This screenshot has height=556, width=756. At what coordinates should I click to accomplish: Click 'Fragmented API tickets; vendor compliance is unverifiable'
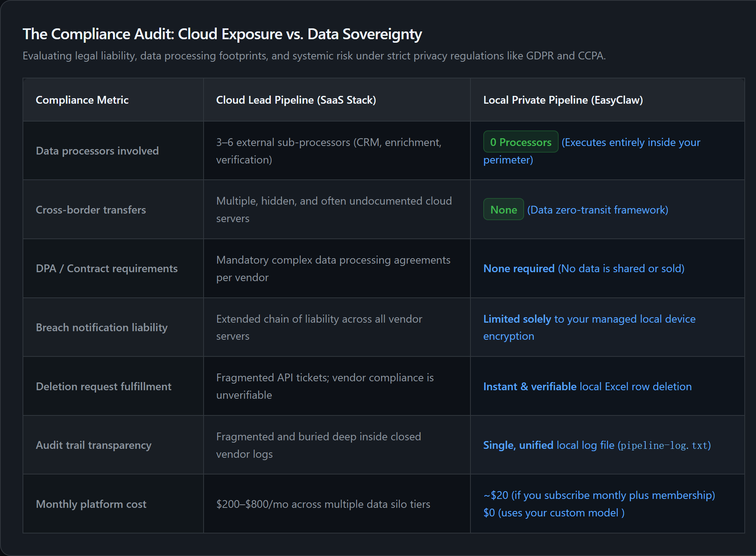coord(325,386)
